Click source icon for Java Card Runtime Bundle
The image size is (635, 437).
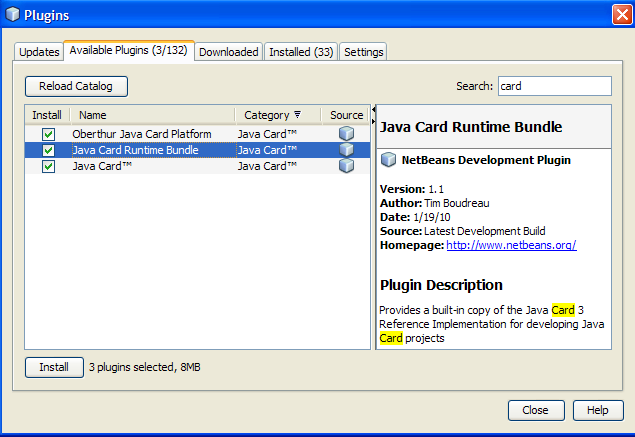coord(346,150)
